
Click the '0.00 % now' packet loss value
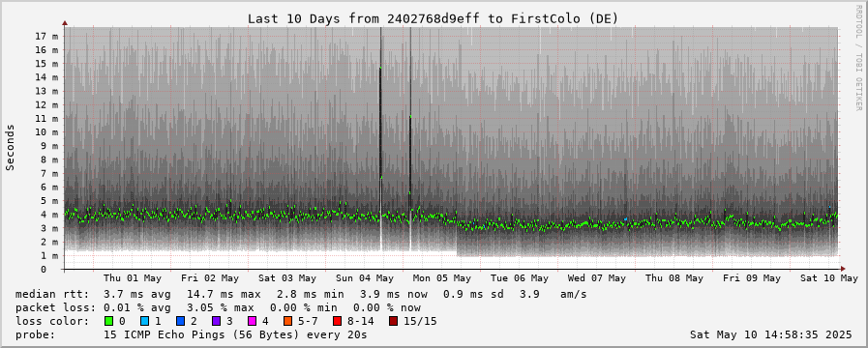pos(387,307)
